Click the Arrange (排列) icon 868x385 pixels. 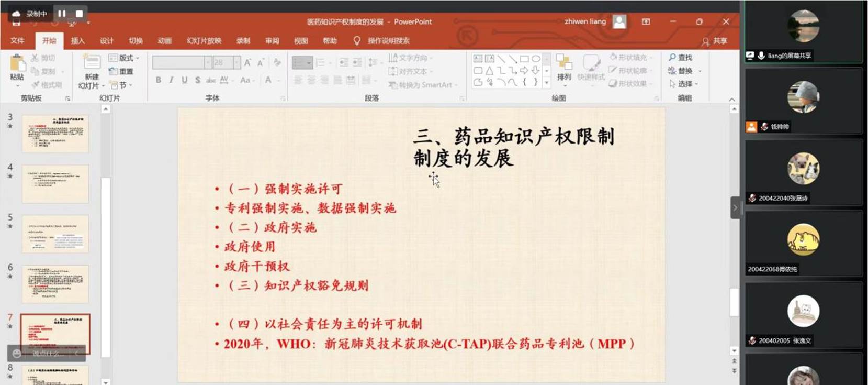point(563,65)
